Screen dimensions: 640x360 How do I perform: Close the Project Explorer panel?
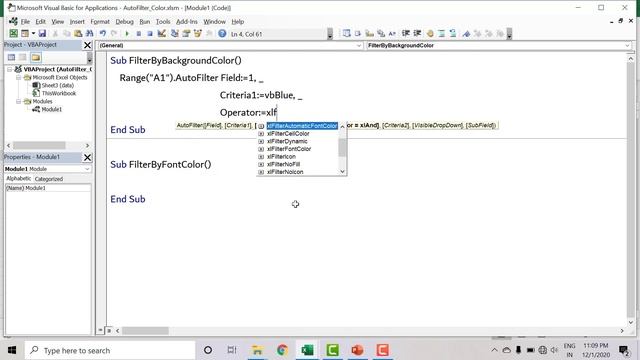point(87,45)
